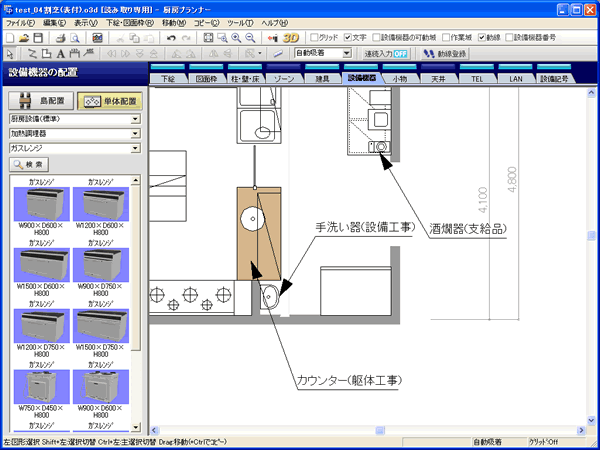Select the W900×D600×H800 gas range thumbnail

[41, 209]
